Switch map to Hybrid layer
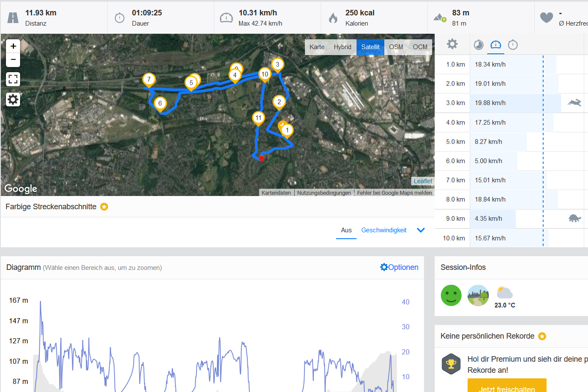Image resolution: width=588 pixels, height=392 pixels. coord(342,47)
